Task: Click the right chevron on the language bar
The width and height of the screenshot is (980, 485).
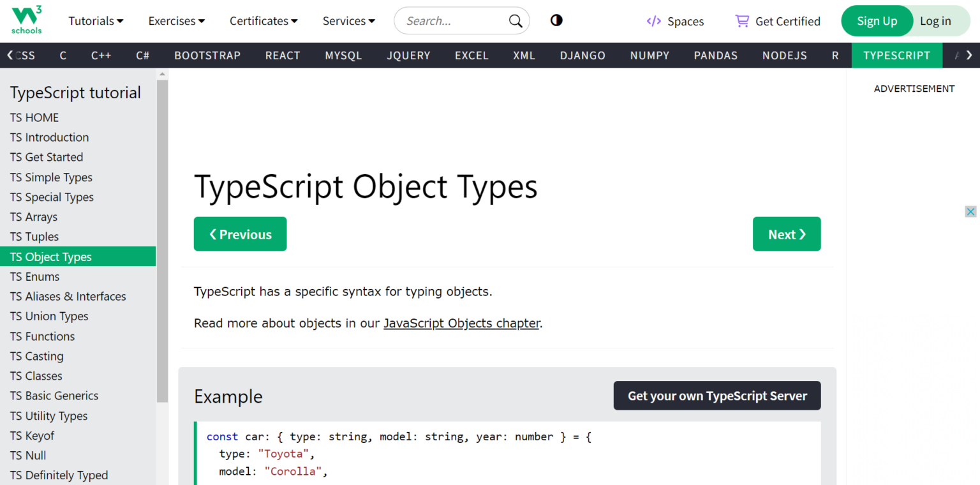Action: [970, 56]
